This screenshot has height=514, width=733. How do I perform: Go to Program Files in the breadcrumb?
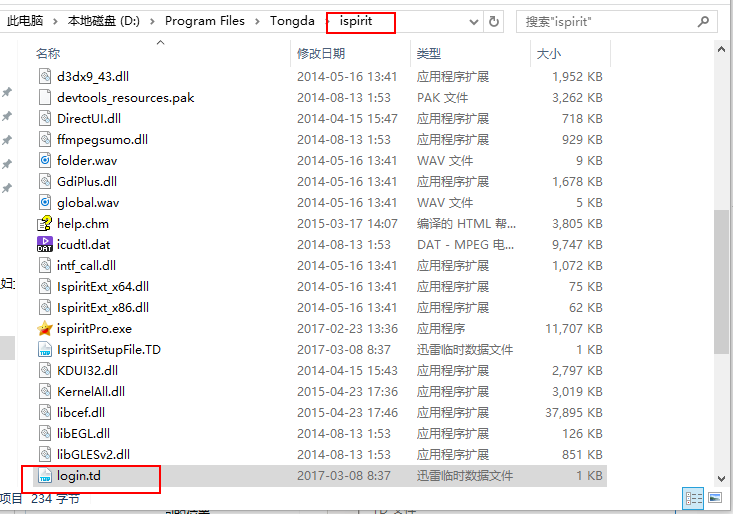click(205, 21)
